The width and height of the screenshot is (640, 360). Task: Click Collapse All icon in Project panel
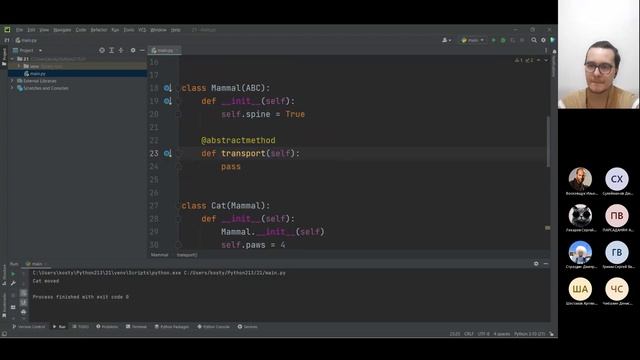tap(121, 50)
